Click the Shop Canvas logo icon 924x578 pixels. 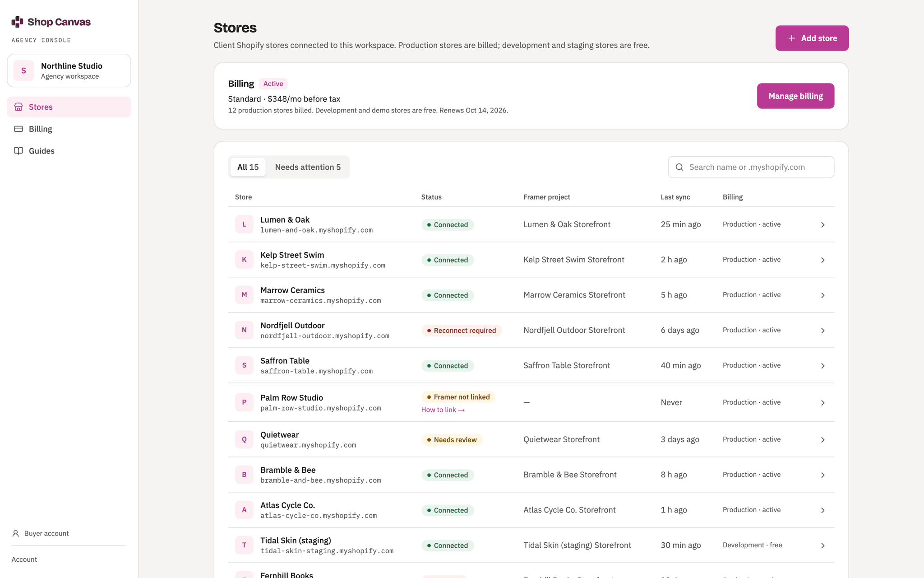(x=17, y=22)
